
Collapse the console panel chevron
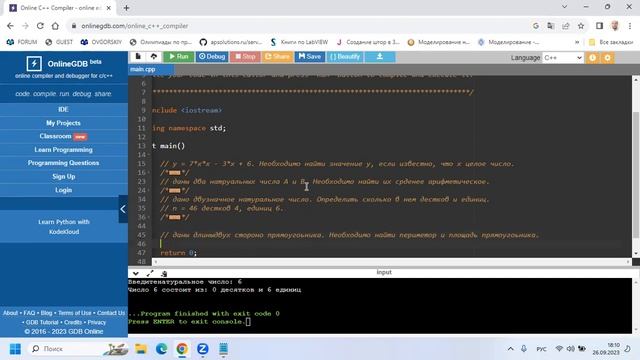click(136, 273)
